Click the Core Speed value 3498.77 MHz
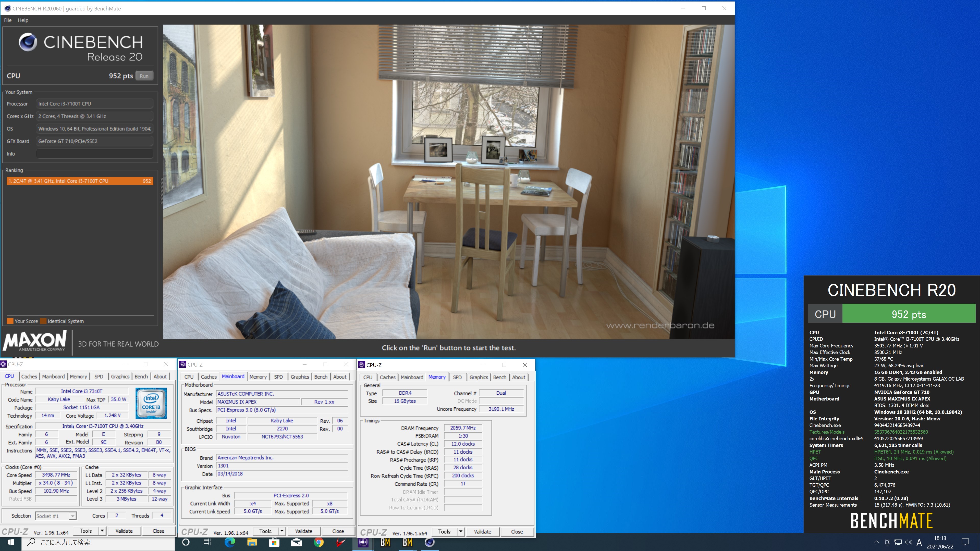980x551 pixels. point(56,475)
